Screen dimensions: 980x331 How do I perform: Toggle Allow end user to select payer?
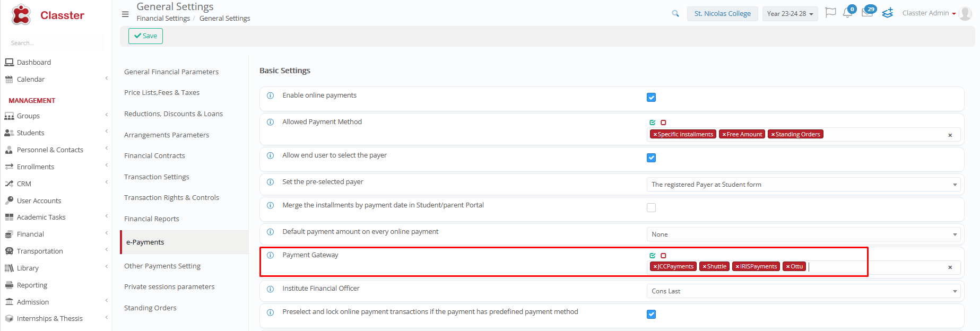651,158
